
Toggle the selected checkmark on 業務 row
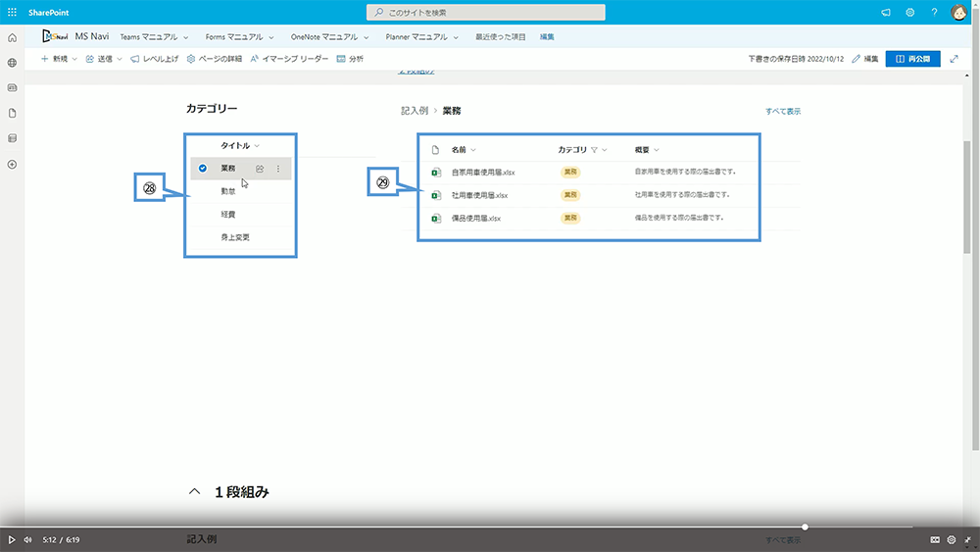203,169
